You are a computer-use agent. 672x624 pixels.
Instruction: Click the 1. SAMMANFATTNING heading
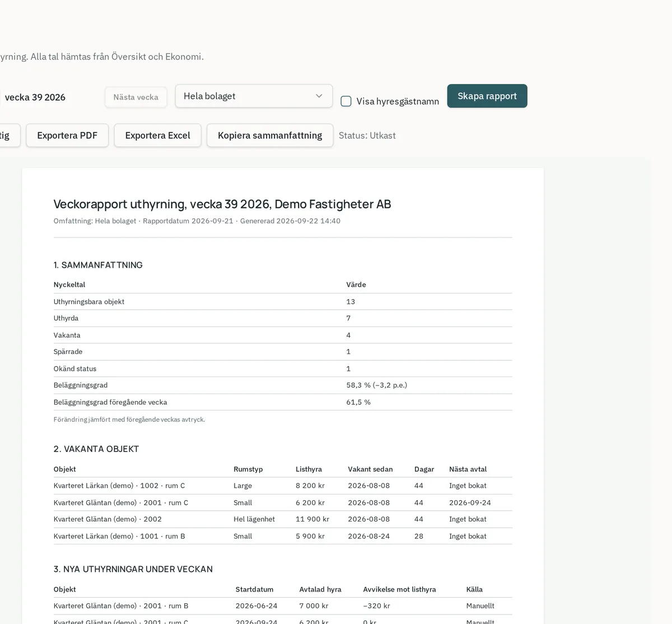98,265
